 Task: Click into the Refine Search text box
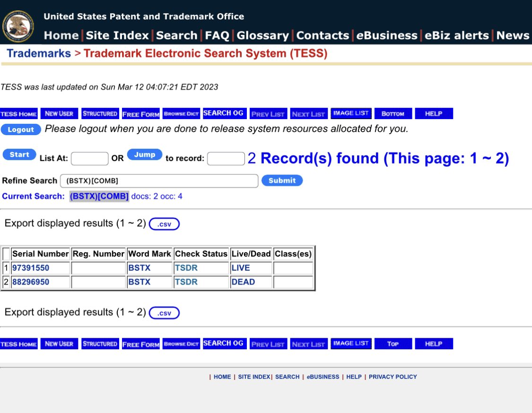pyautogui.click(x=159, y=181)
